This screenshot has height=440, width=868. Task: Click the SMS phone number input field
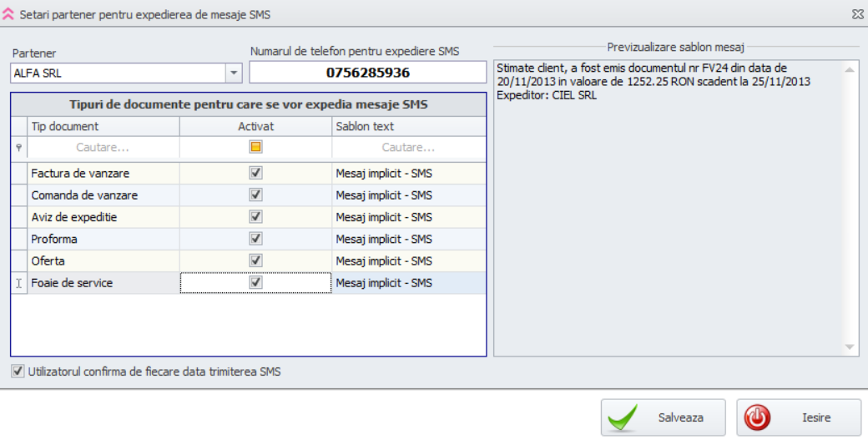tap(367, 73)
